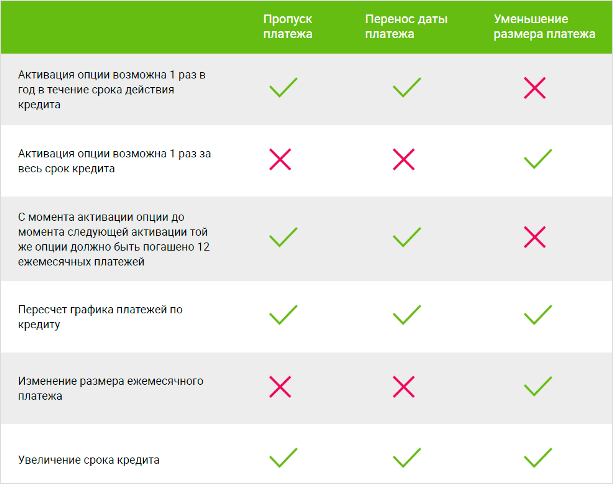Click red cross for Изменение размера under Перенос даты платежа
The image size is (613, 484).
pyautogui.click(x=403, y=386)
